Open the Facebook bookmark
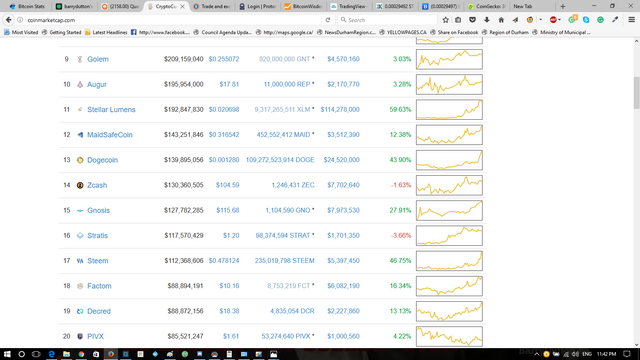 tap(160, 32)
